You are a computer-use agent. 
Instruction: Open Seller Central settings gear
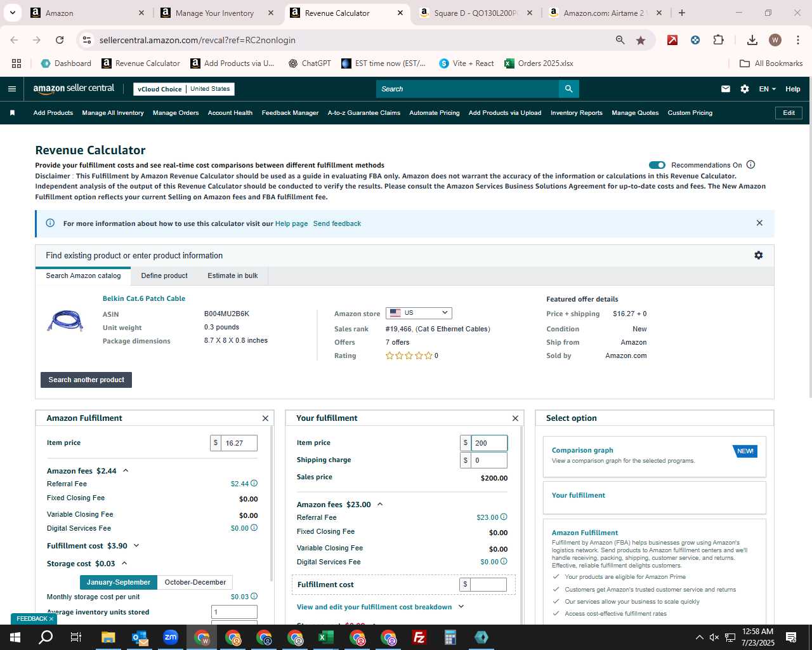[x=745, y=89]
